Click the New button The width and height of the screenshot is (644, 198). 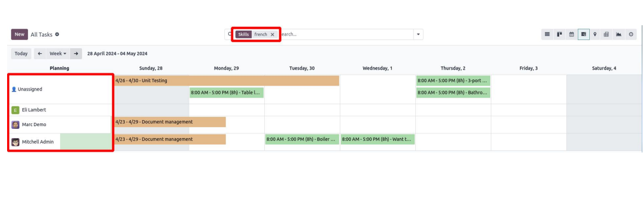[x=19, y=35]
